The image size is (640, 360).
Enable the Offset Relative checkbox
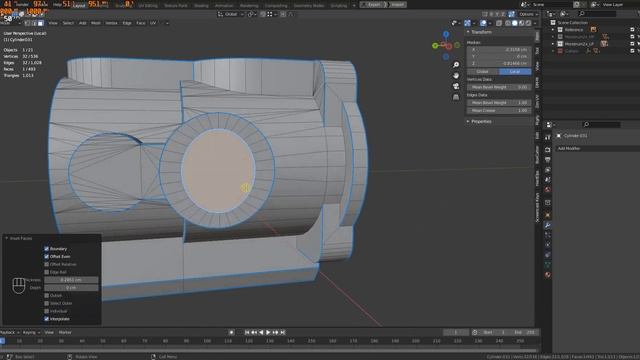click(47, 264)
